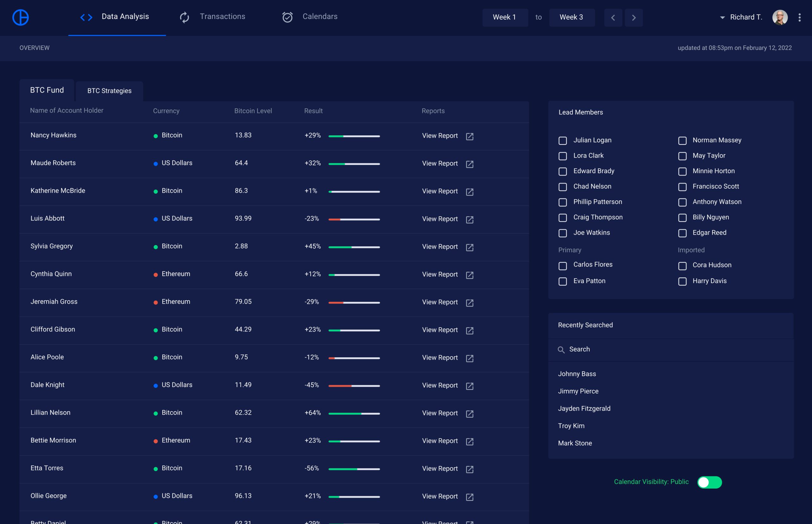Open external report icon for Sylvia Gregory

coord(469,247)
